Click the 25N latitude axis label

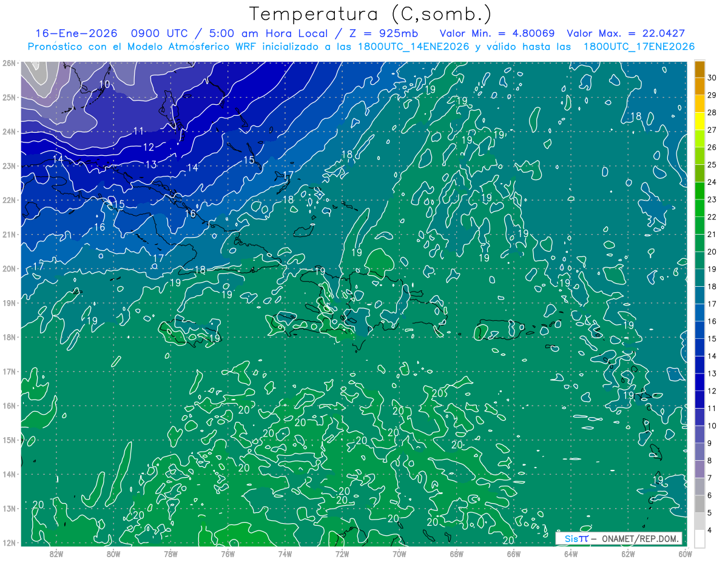(x=8, y=97)
